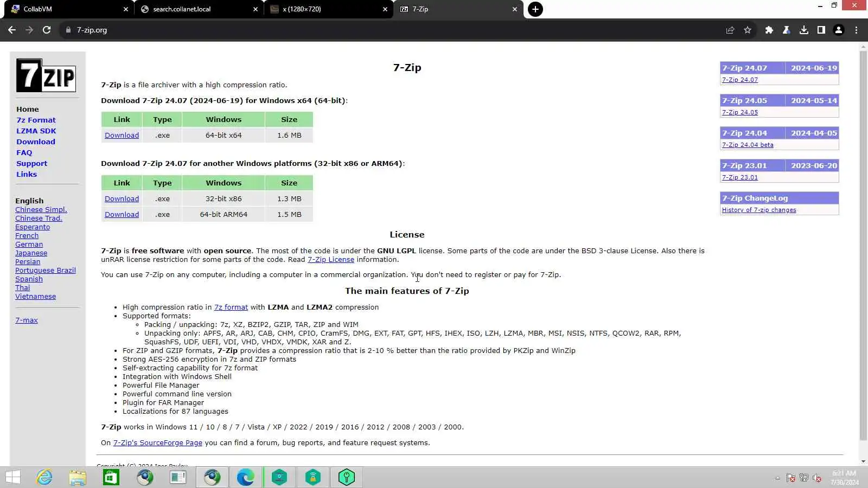Open the flask experiments icon in toolbar
Screen dimensions: 868x488
(x=786, y=30)
